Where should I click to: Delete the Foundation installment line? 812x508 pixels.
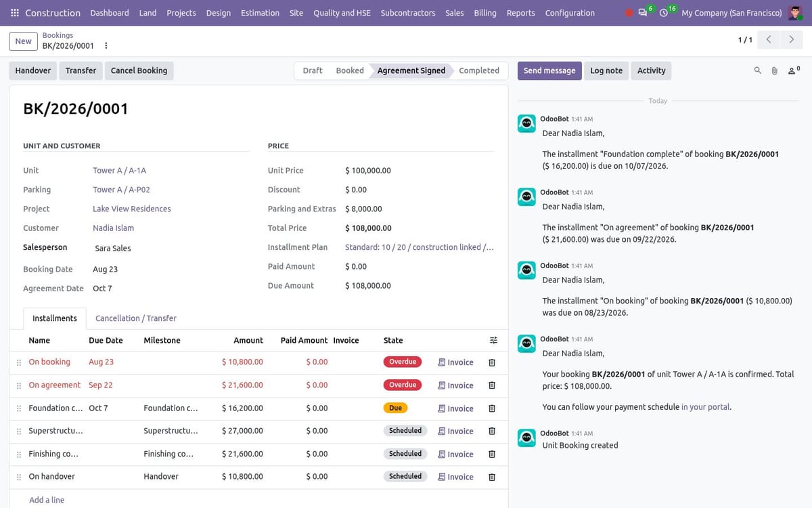[x=492, y=408]
